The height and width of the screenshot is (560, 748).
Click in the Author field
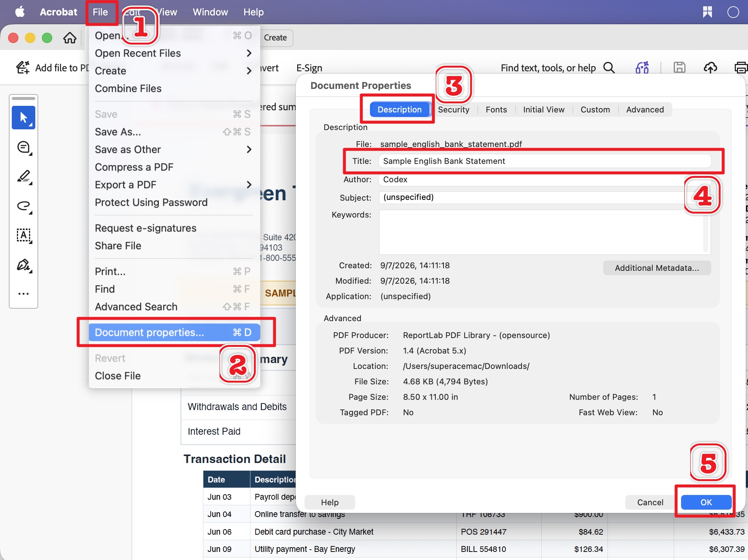[545, 179]
